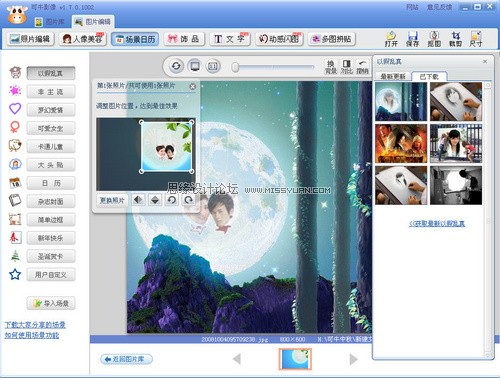500x378 pixels.
Task: Select the 简单边框 simple frame category
Action: tap(51, 220)
